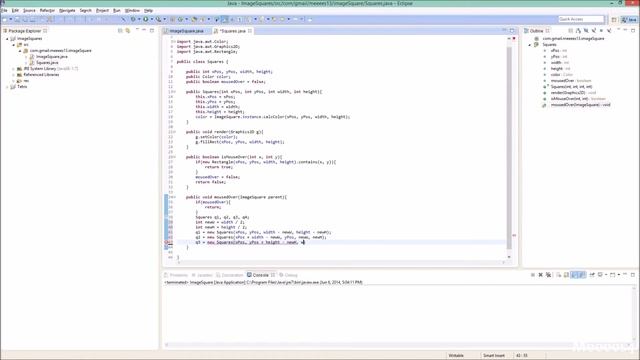This screenshot has width=640, height=360.
Task: Click the External Tools run icon
Action: [x=158, y=19]
